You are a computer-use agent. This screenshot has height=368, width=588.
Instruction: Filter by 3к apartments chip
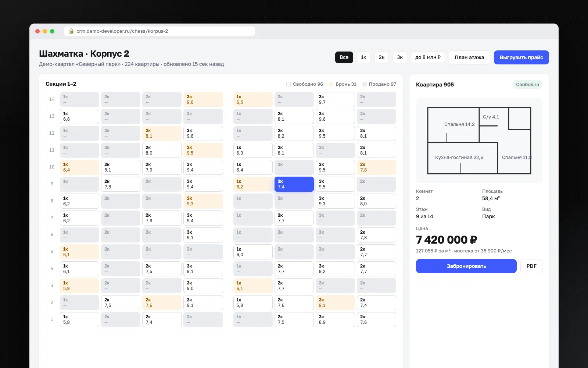click(400, 57)
